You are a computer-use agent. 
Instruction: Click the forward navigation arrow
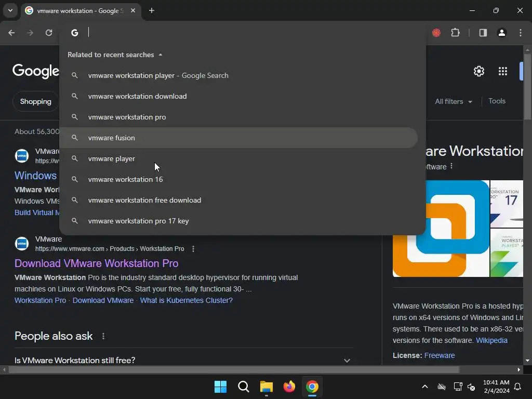30,33
